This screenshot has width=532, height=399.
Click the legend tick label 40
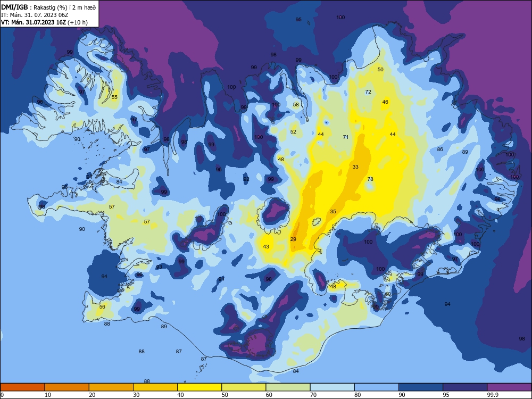pyautogui.click(x=181, y=395)
